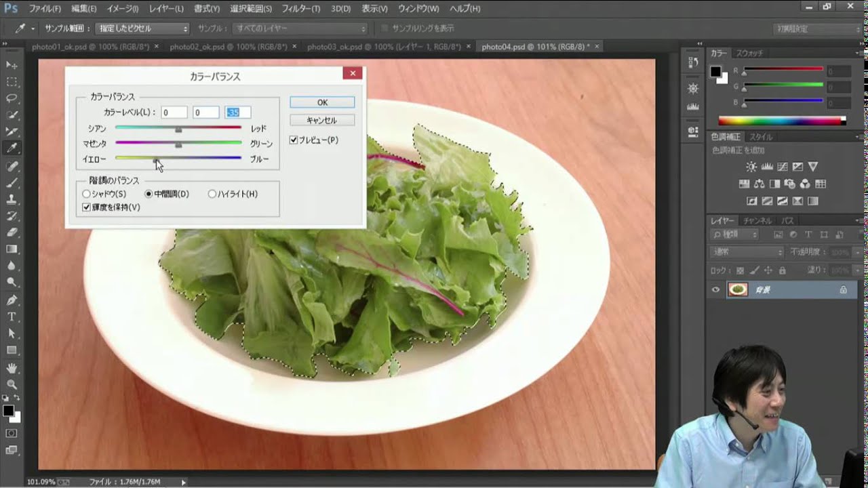
Task: Click the 背景 layer thumbnail
Action: (x=738, y=289)
